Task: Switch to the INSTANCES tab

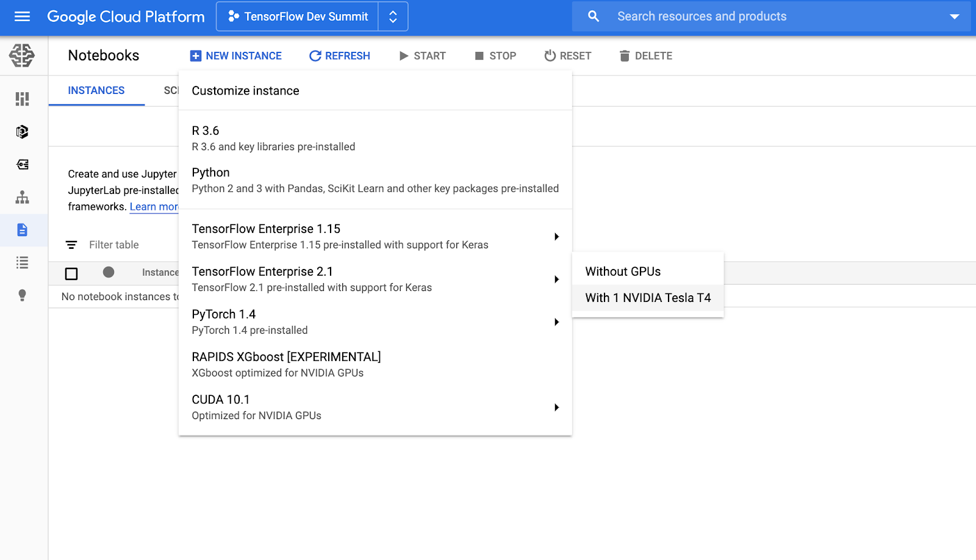Action: pos(96,90)
